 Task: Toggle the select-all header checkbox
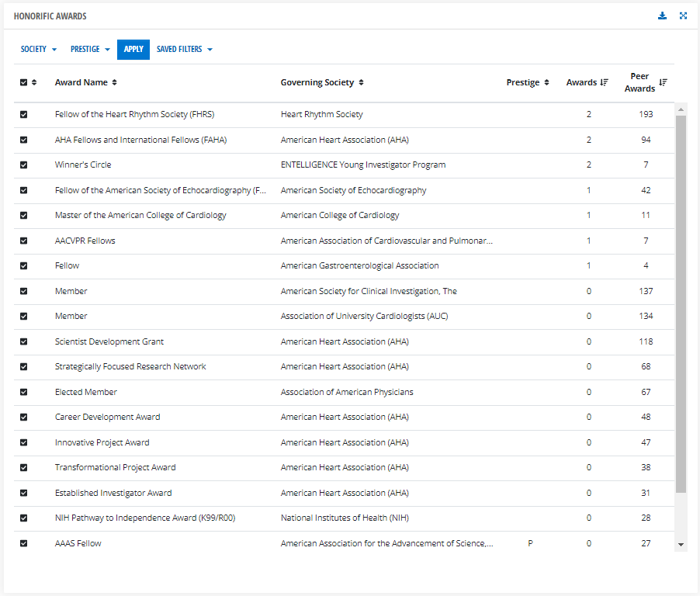pyautogui.click(x=23, y=82)
